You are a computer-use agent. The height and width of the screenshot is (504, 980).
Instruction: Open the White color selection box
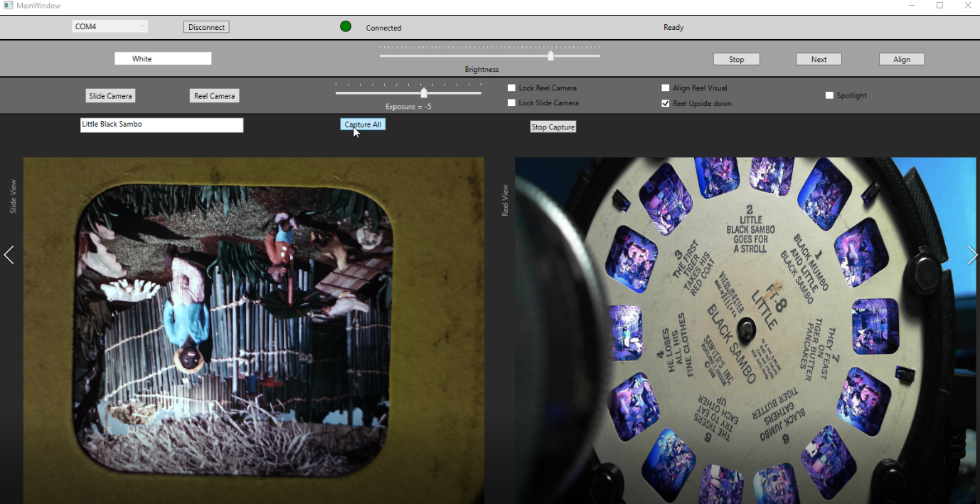[x=163, y=58]
